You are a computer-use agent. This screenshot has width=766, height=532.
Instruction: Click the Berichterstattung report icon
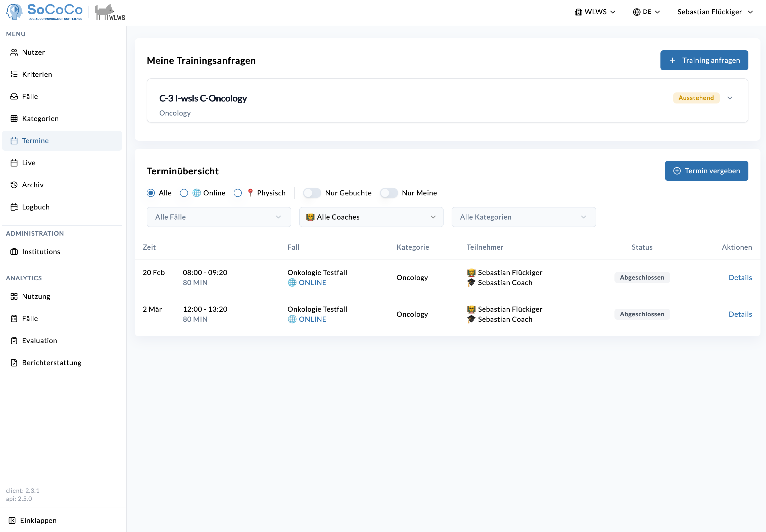14,363
